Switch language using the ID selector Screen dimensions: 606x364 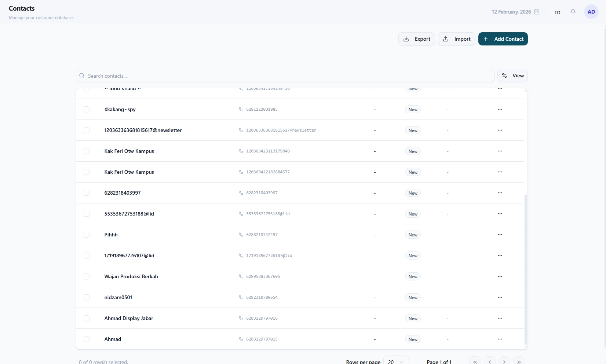[557, 12]
